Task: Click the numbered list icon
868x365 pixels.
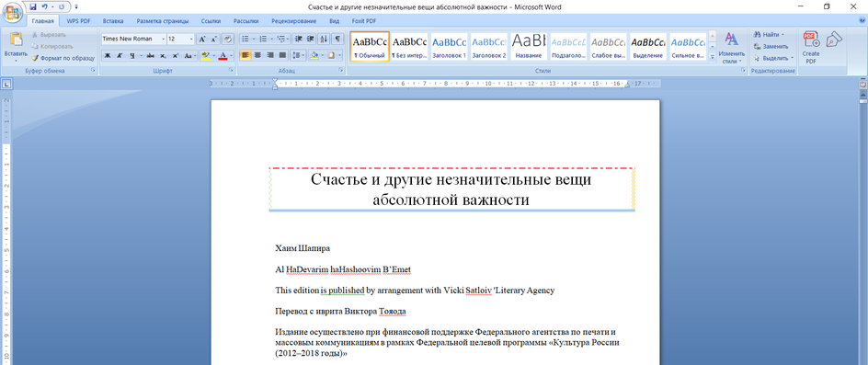Action: click(263, 39)
